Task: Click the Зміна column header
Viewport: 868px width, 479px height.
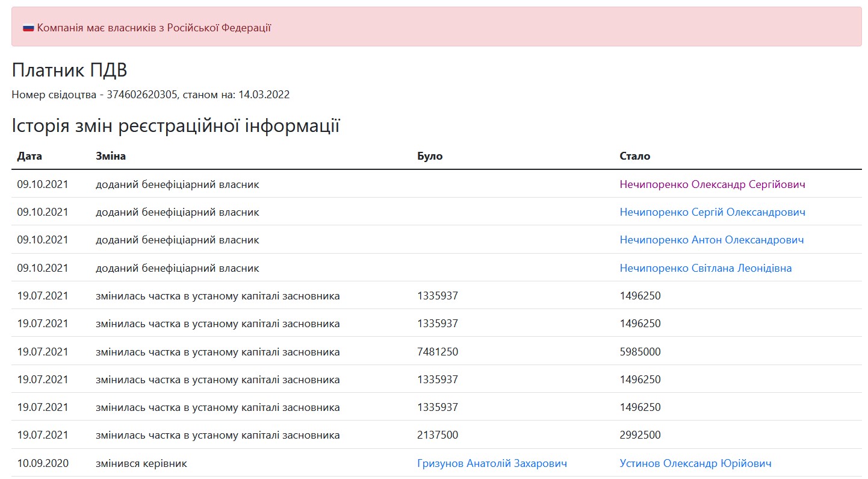Action: [111, 156]
